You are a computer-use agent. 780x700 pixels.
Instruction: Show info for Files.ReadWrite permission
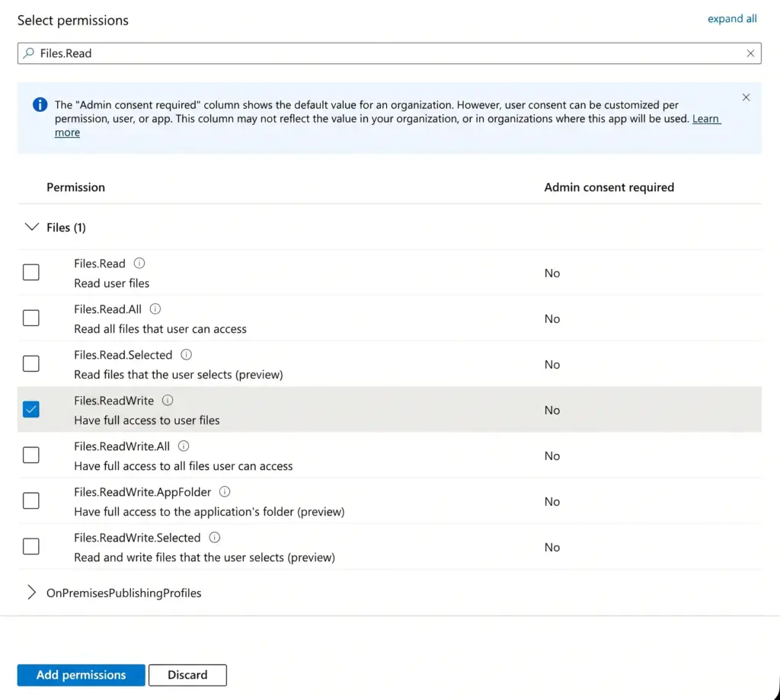tap(168, 401)
